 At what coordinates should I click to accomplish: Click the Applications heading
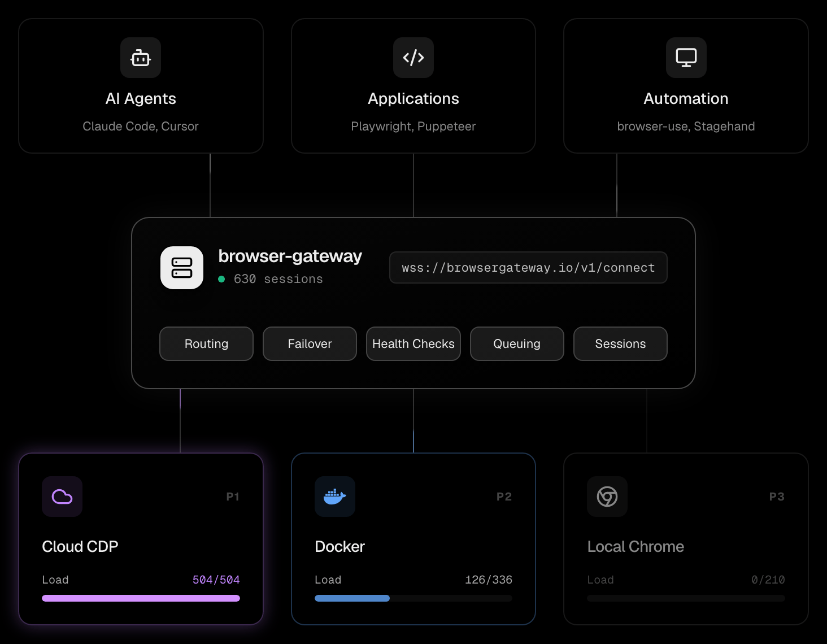click(414, 99)
